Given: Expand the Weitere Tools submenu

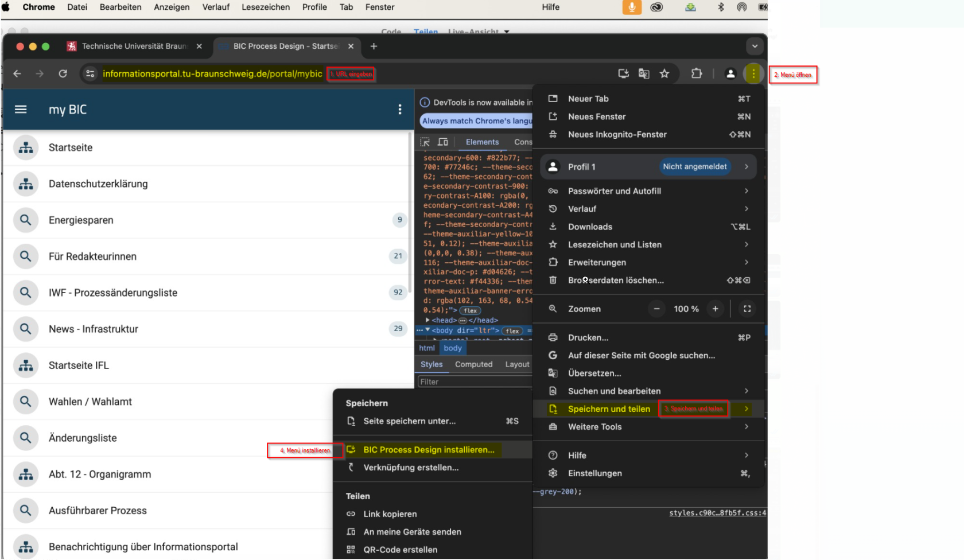Looking at the screenshot, I should (x=747, y=426).
